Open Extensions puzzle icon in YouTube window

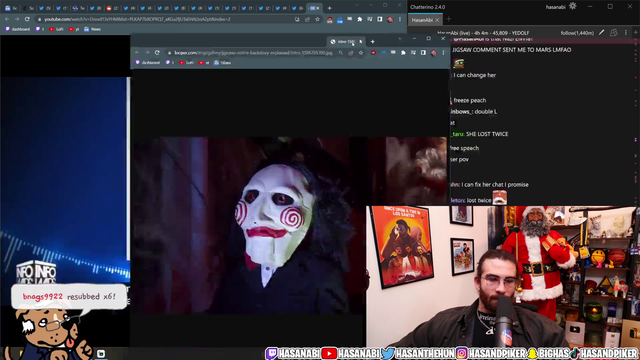(x=360, y=19)
